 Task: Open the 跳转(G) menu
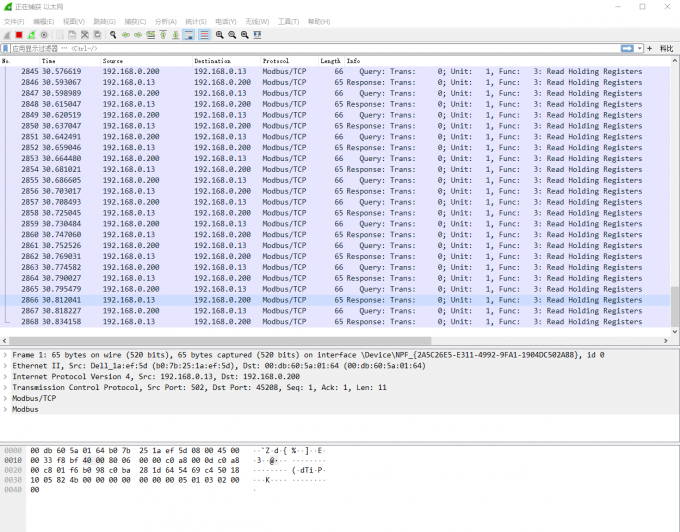click(105, 22)
